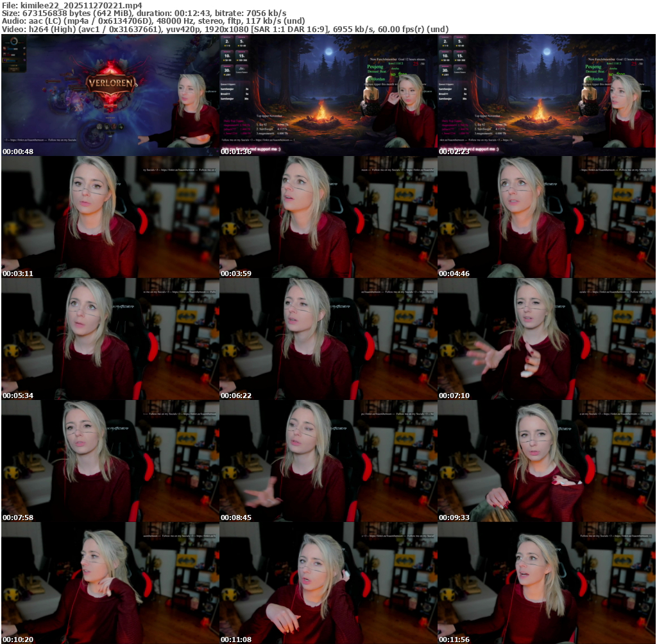This screenshot has height=644, width=657.
Task: Click the frame timestamped 00:06:22
Action: pos(328,339)
